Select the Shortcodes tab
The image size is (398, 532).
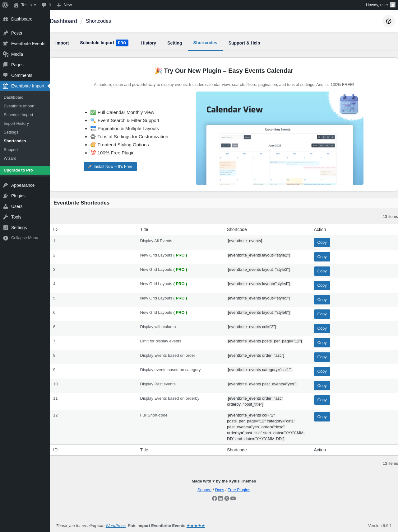pos(205,43)
